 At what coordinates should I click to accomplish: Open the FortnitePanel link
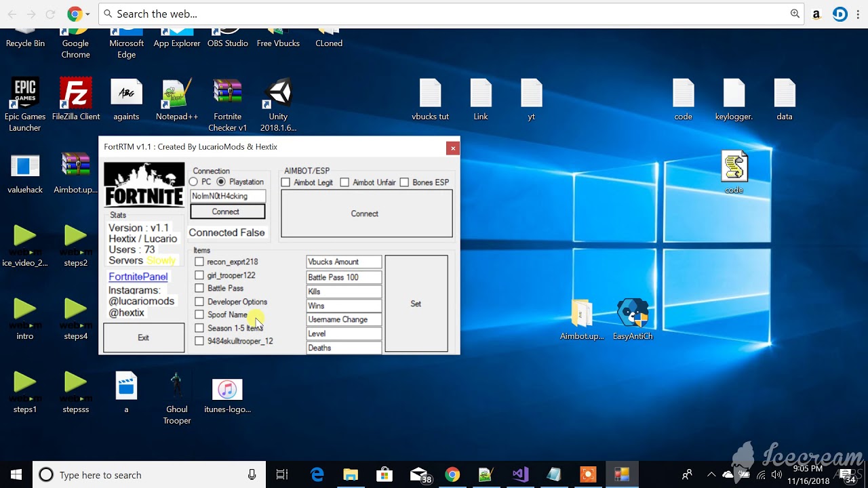tap(138, 277)
